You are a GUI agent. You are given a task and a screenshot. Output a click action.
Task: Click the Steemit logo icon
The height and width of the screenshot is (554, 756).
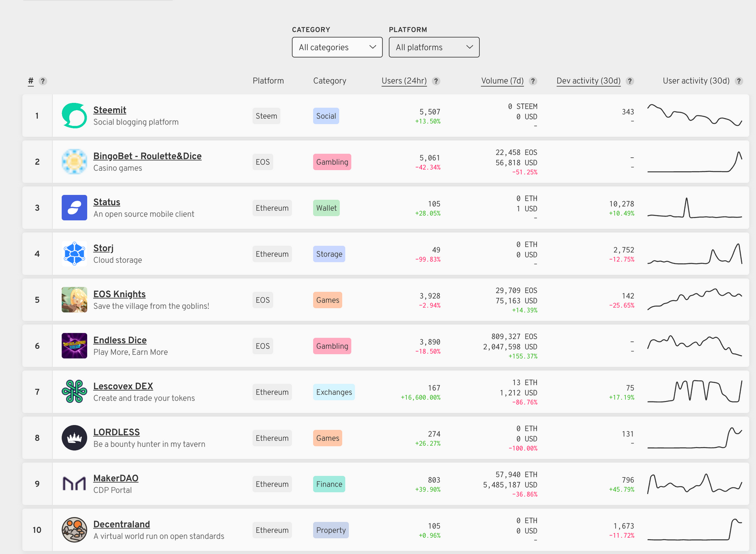click(x=74, y=116)
